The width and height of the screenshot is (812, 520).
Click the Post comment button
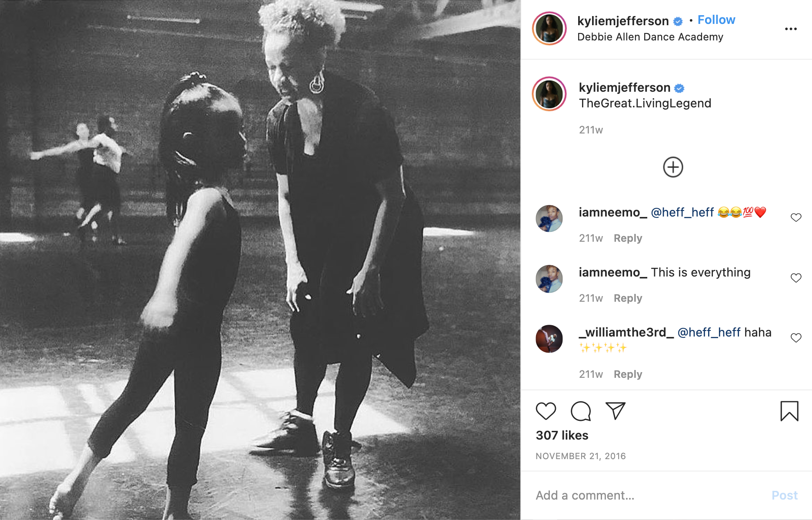point(785,495)
